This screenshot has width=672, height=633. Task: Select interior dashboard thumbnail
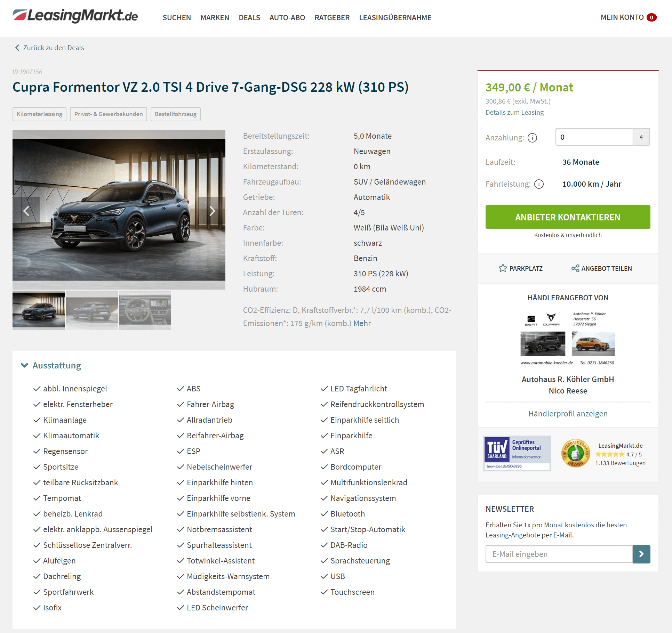pos(145,310)
